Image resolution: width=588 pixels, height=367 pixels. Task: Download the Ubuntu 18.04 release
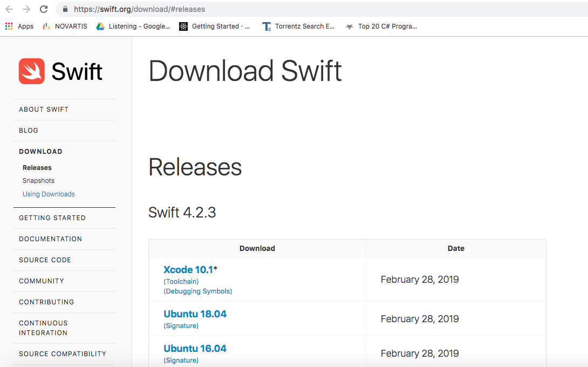click(195, 314)
